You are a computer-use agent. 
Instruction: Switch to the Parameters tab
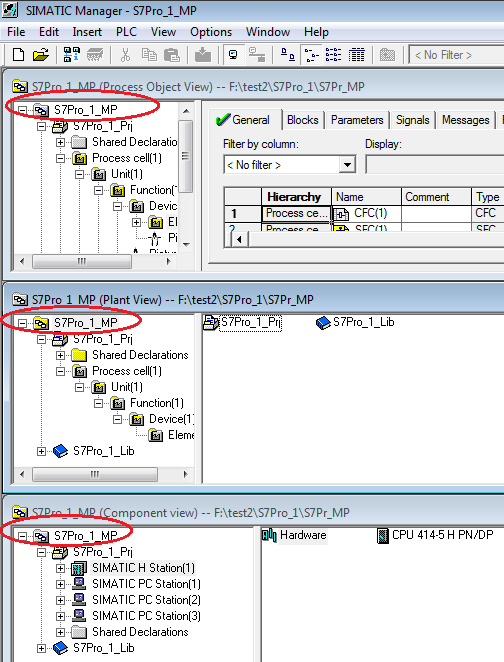click(x=357, y=120)
